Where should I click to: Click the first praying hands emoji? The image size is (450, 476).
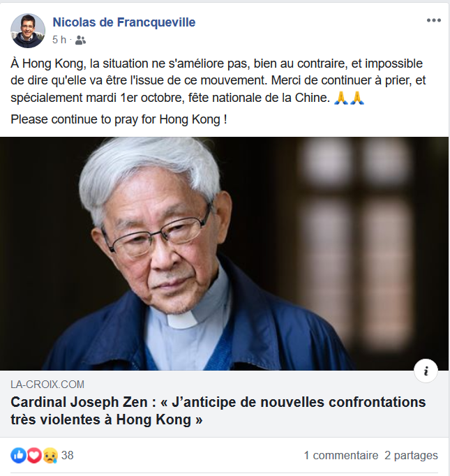340,98
